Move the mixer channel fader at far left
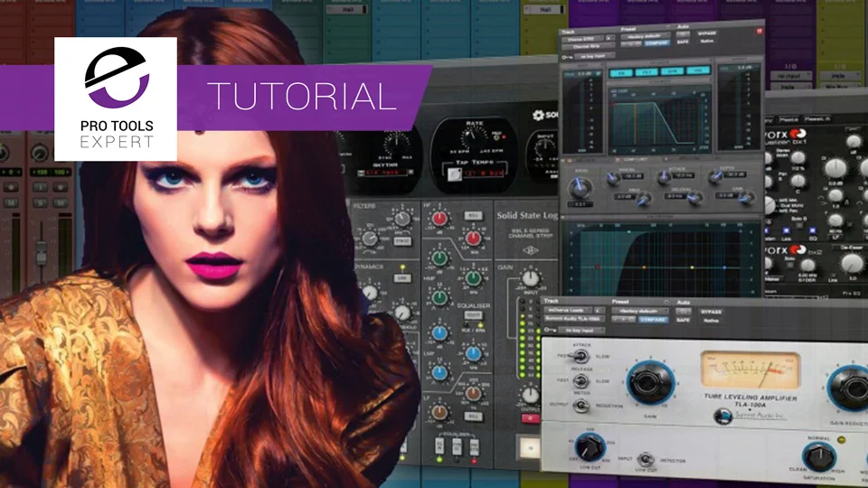Viewport: 868px width, 488px height. (x=41, y=253)
